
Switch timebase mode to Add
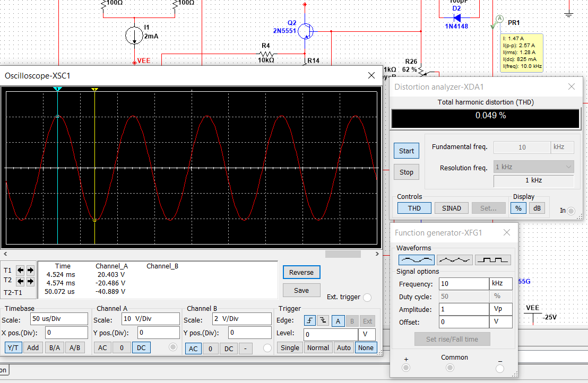click(x=33, y=348)
